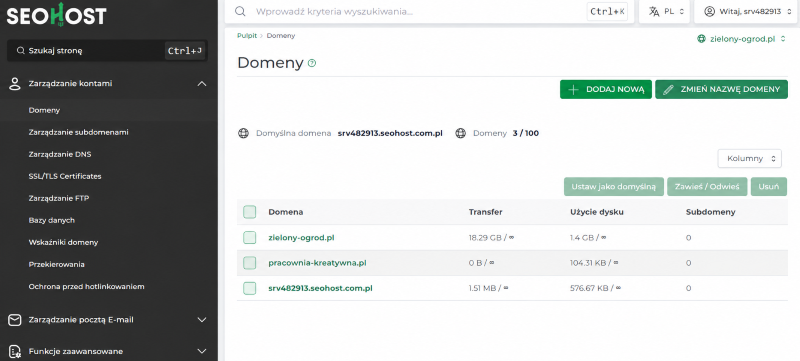Click default domain name srv482913.seohost.com.pl text
Screen dimensions: 800x361
[x=390, y=134]
